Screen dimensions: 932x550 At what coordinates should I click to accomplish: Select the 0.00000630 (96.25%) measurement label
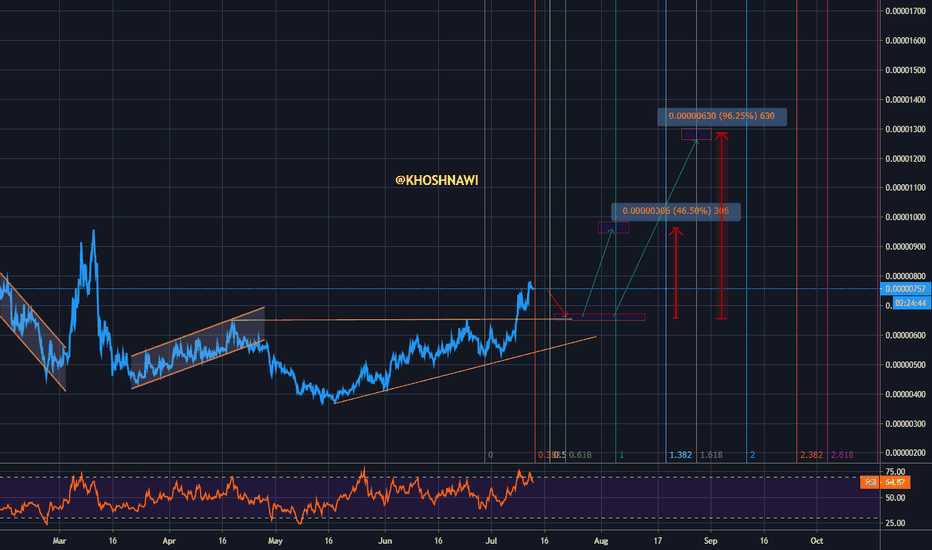tap(722, 116)
